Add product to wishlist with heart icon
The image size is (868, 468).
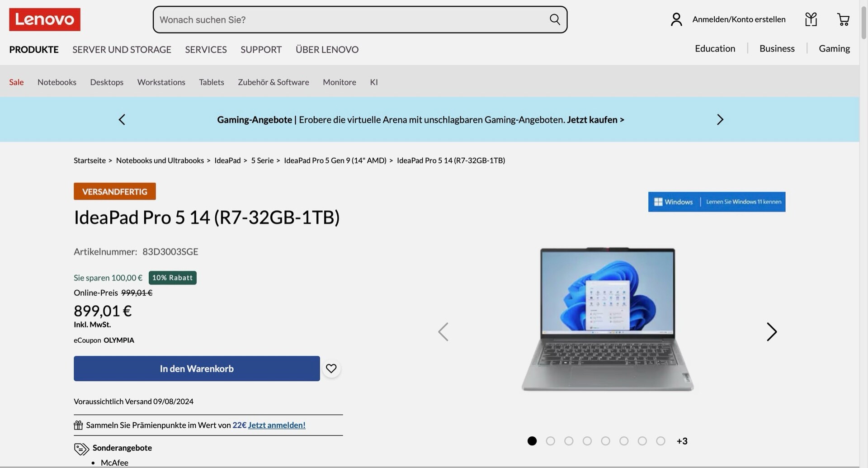tap(331, 369)
